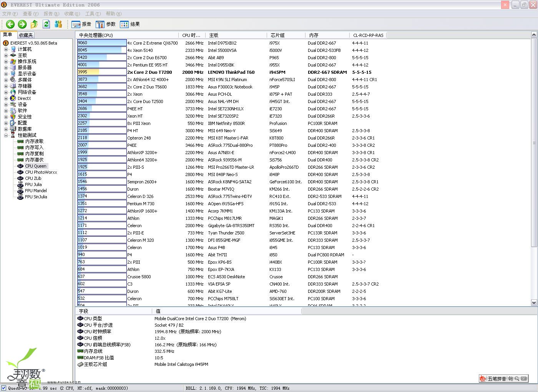Click the Refresh toolbar icon
The height and width of the screenshot is (392, 538).
pos(46,24)
